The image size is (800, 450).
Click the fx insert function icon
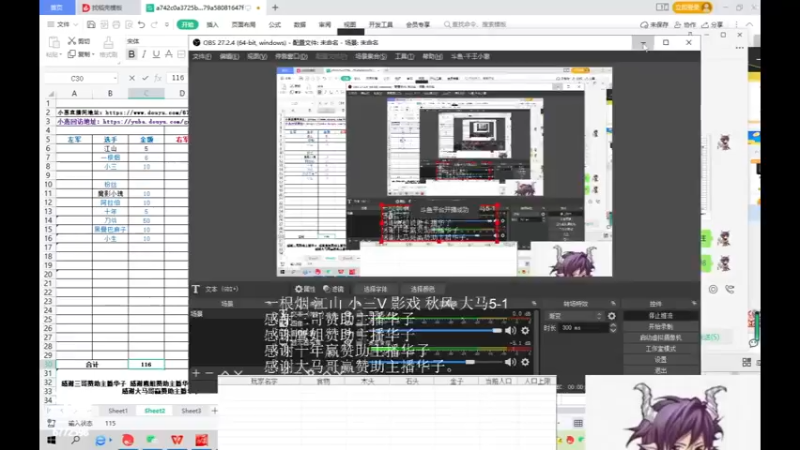pyautogui.click(x=158, y=78)
